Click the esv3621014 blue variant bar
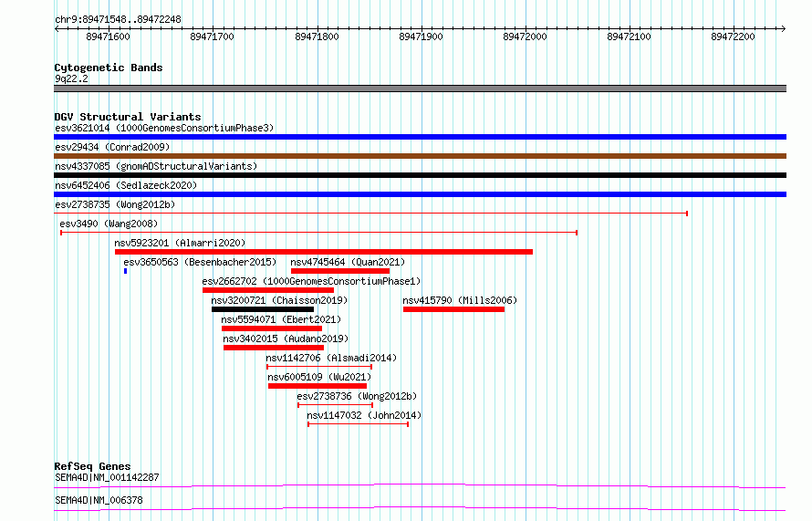 420,137
